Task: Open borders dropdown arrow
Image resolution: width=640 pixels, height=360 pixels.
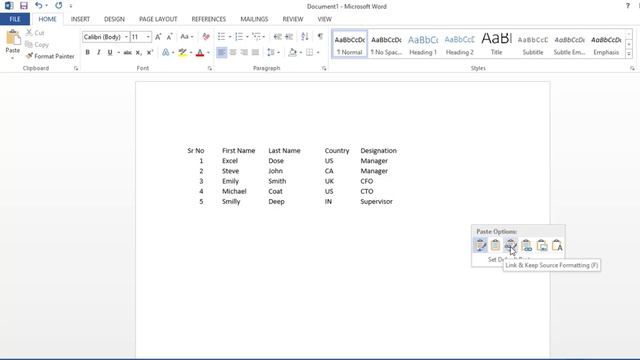Action: coord(318,52)
